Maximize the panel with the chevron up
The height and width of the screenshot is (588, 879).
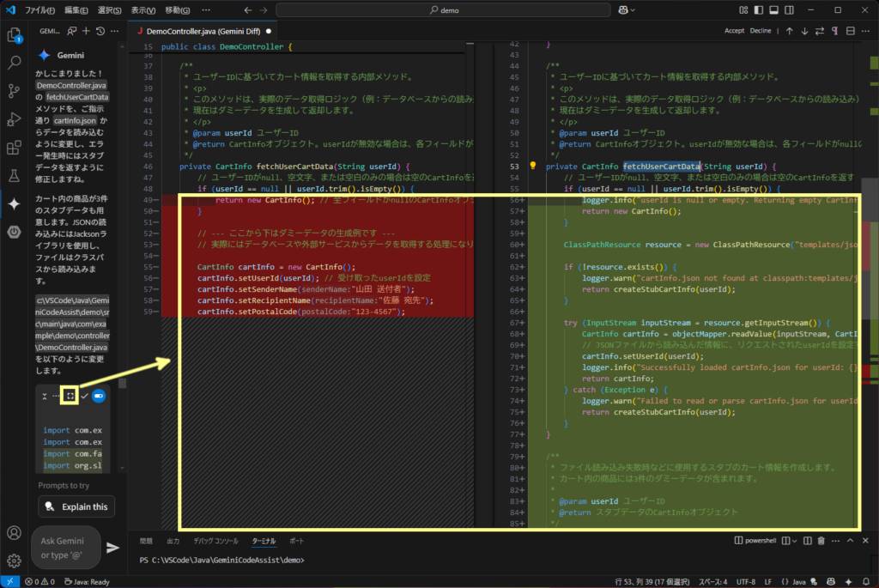[x=851, y=541]
